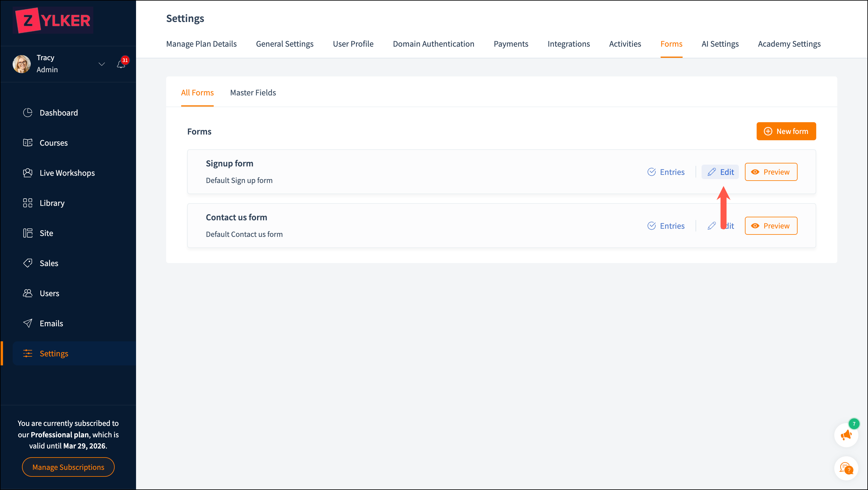
Task: View Entries for Signup form
Action: (x=666, y=172)
